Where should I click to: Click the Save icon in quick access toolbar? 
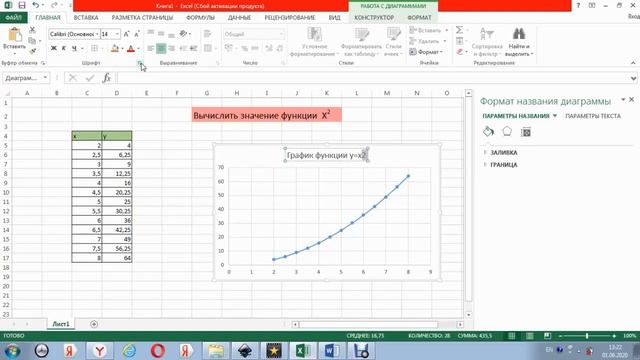pos(22,5)
